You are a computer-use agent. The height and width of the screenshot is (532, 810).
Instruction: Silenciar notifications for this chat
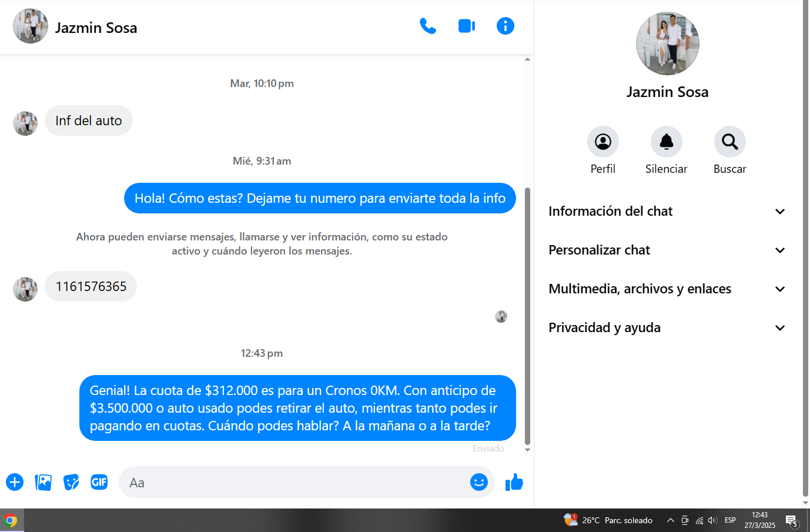pos(666,142)
